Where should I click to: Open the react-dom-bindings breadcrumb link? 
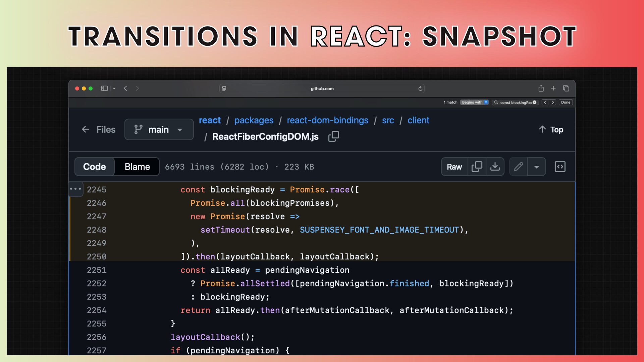point(327,120)
